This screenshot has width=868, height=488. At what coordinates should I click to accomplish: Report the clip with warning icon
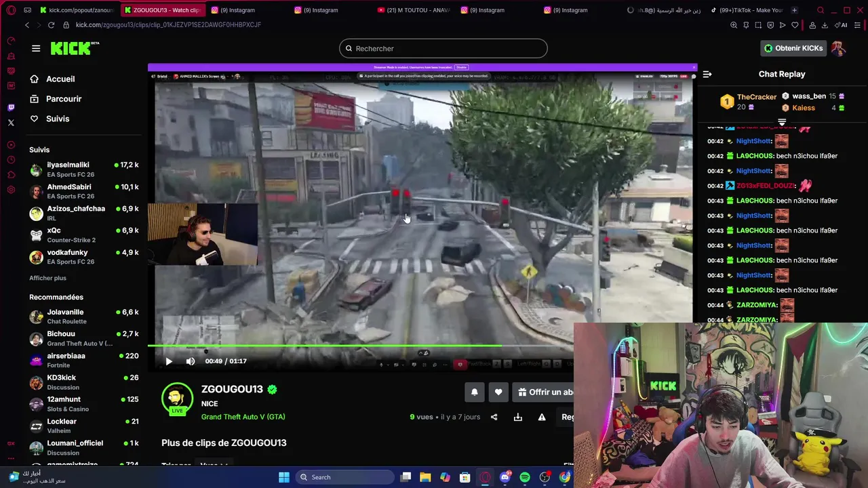click(x=542, y=417)
